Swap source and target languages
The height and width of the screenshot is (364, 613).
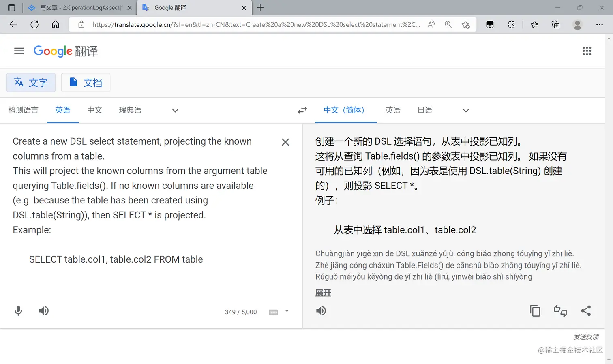[x=302, y=110]
